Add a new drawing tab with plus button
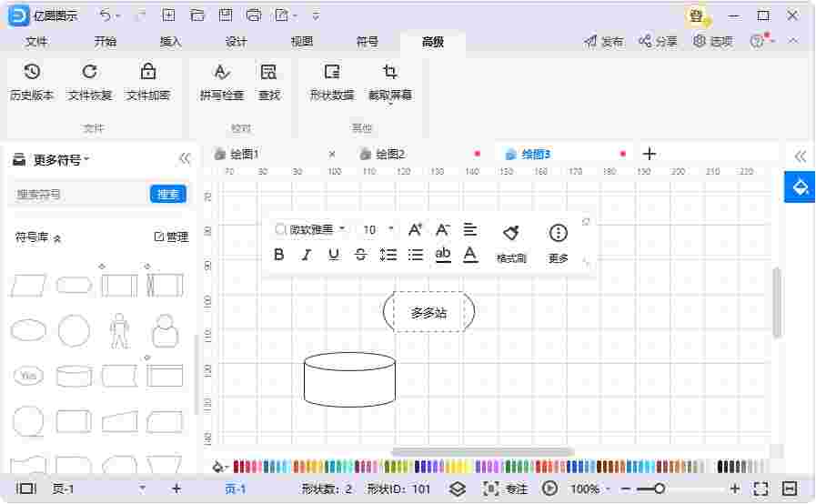816x504 pixels. pyautogui.click(x=649, y=154)
